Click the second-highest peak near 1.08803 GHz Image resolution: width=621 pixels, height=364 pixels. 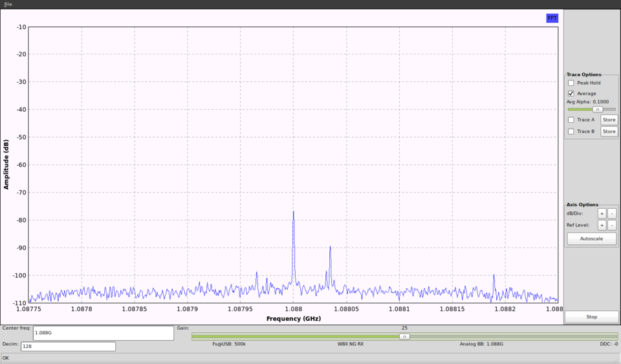(330, 248)
